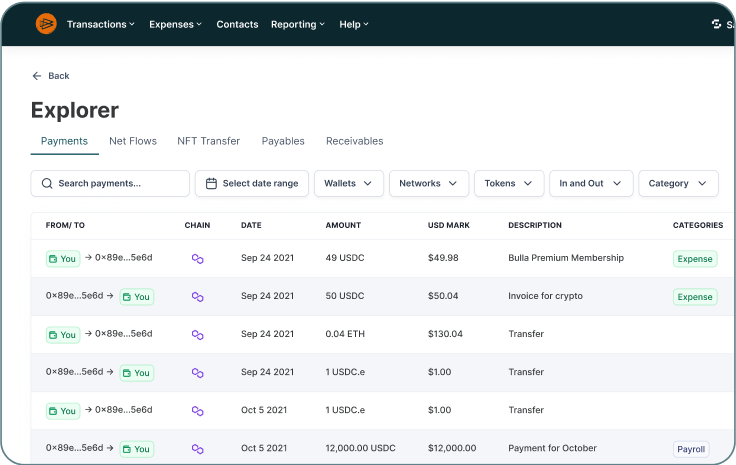736x465 pixels.
Task: Click the back arrow icon
Action: [x=37, y=76]
